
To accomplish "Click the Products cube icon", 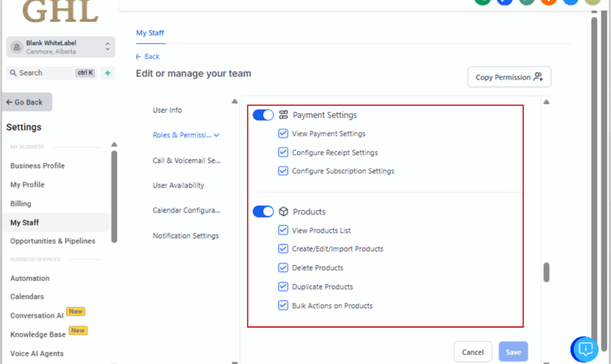I will pos(283,212).
